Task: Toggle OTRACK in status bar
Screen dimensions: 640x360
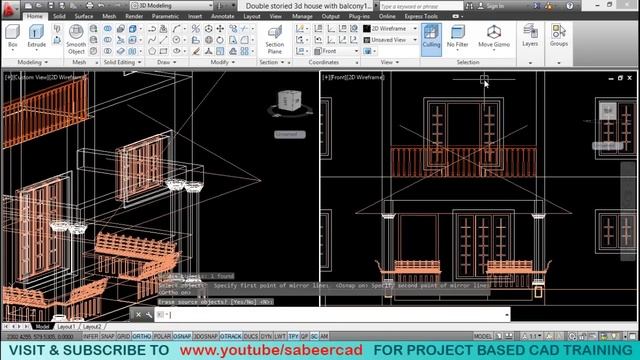Action: pyautogui.click(x=231, y=336)
